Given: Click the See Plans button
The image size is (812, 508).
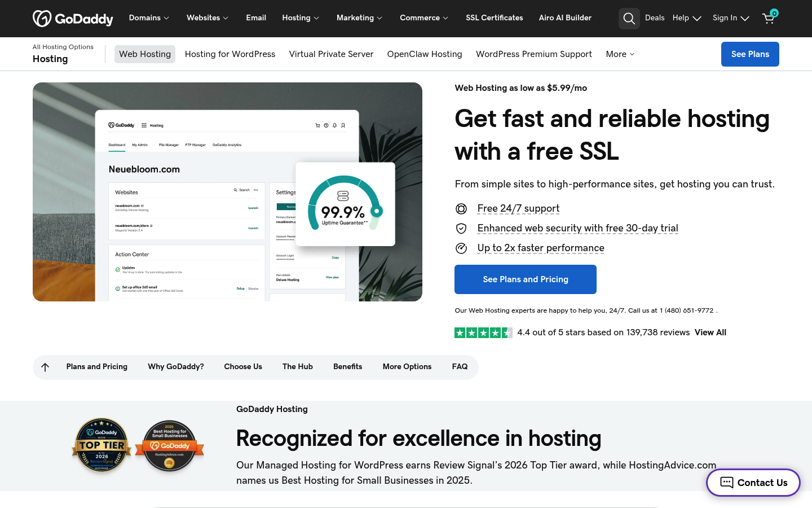Looking at the screenshot, I should (x=750, y=54).
